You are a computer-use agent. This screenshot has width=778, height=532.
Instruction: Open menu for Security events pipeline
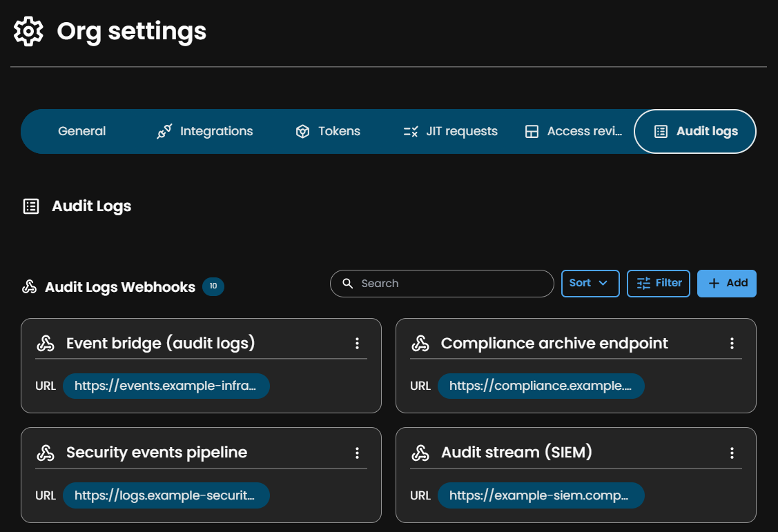pos(357,453)
